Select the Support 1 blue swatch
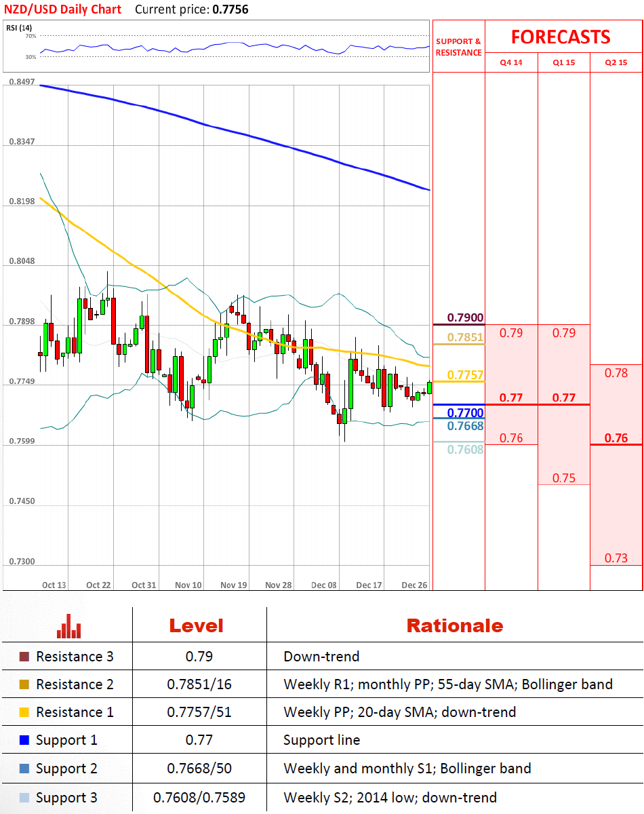This screenshot has height=814, width=644. [24, 740]
